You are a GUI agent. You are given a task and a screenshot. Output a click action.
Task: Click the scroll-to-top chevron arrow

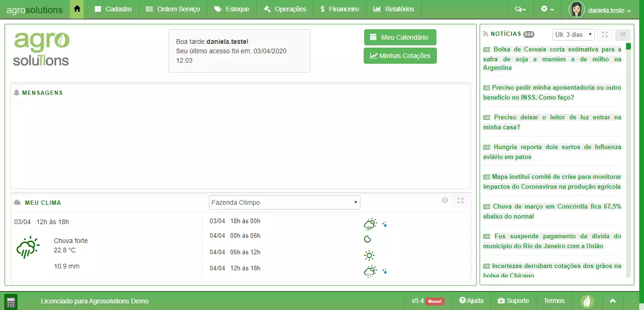612,301
